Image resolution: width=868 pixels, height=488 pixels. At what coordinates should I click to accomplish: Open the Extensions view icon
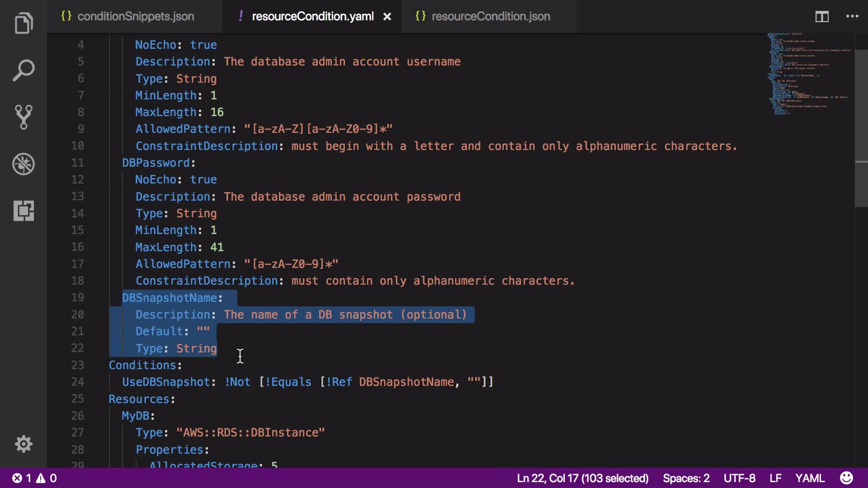pyautogui.click(x=24, y=211)
